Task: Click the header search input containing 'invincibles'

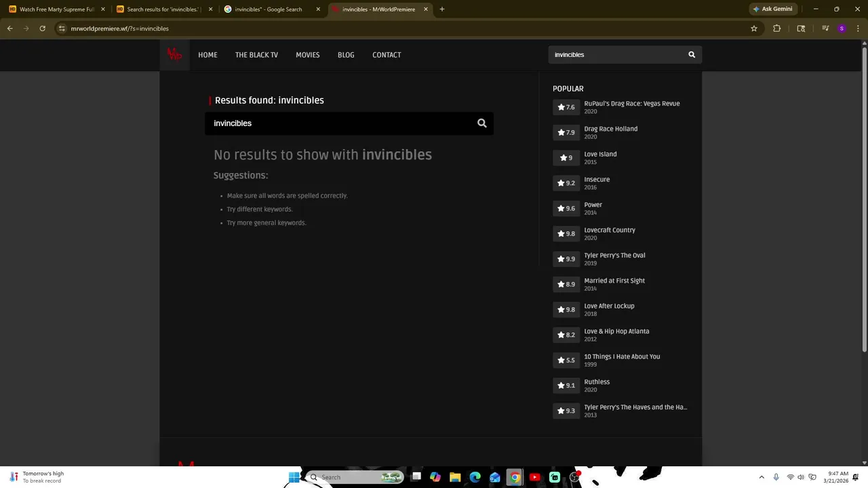Action: pyautogui.click(x=616, y=55)
